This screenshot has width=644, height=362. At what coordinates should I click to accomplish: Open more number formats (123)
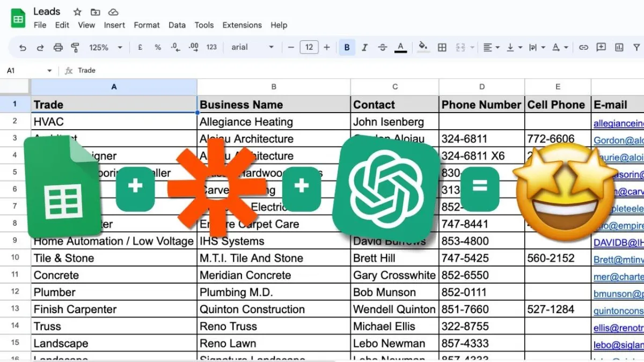(211, 47)
